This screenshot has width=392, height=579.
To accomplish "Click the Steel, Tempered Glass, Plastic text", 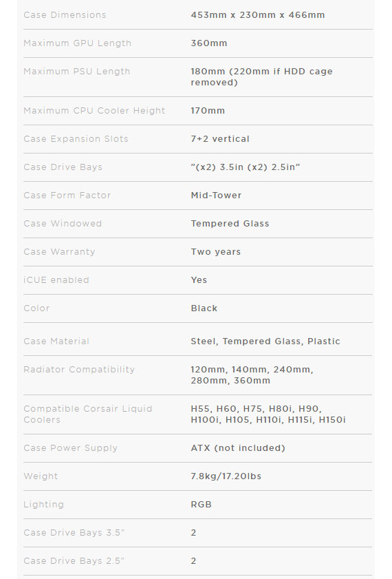I will coord(265,341).
